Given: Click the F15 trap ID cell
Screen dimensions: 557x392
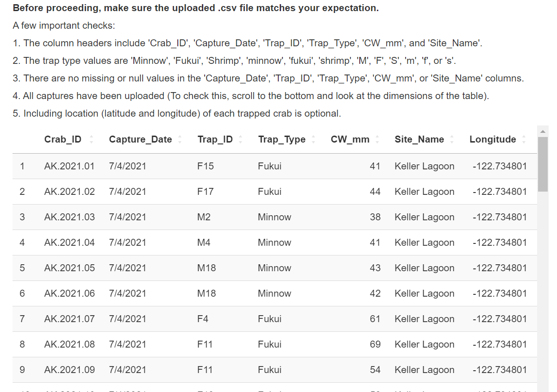Looking at the screenshot, I should [206, 166].
